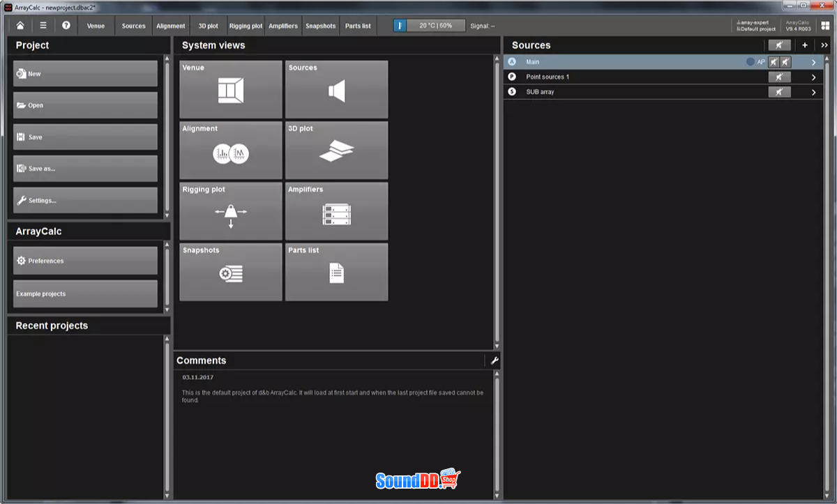Switch to the Amplifiers tab
The image size is (837, 504).
click(x=283, y=26)
